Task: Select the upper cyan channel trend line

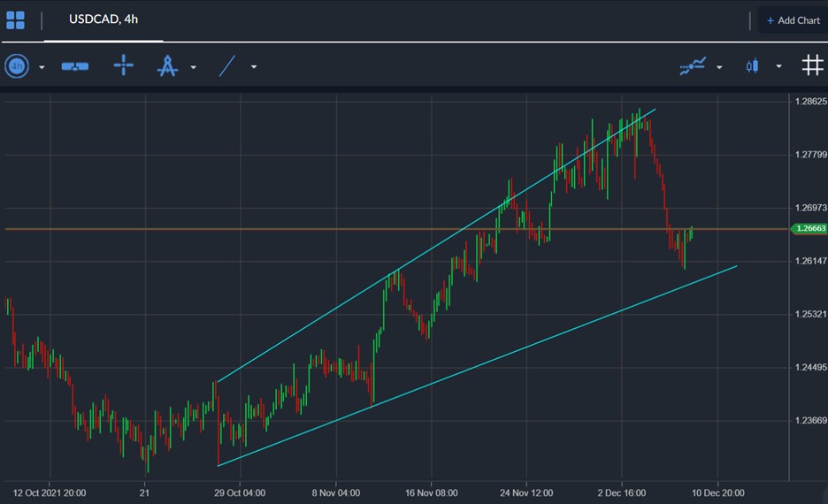Action: (436, 246)
